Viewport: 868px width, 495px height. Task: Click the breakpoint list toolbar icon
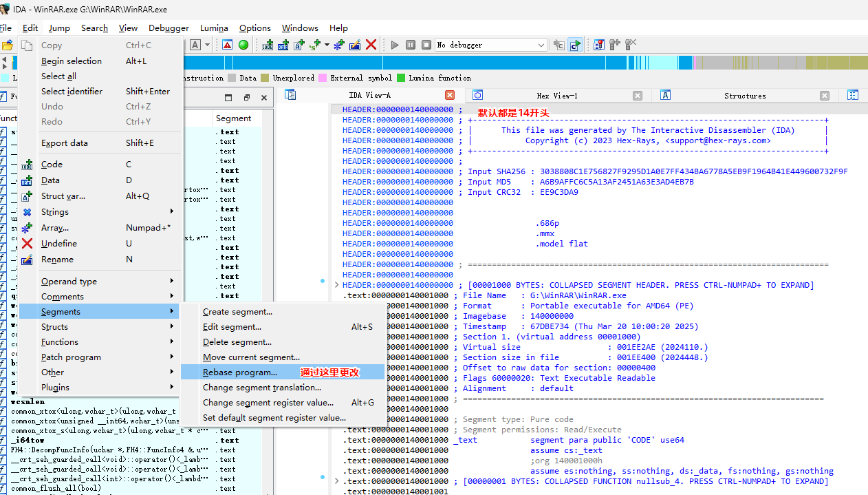coord(599,45)
